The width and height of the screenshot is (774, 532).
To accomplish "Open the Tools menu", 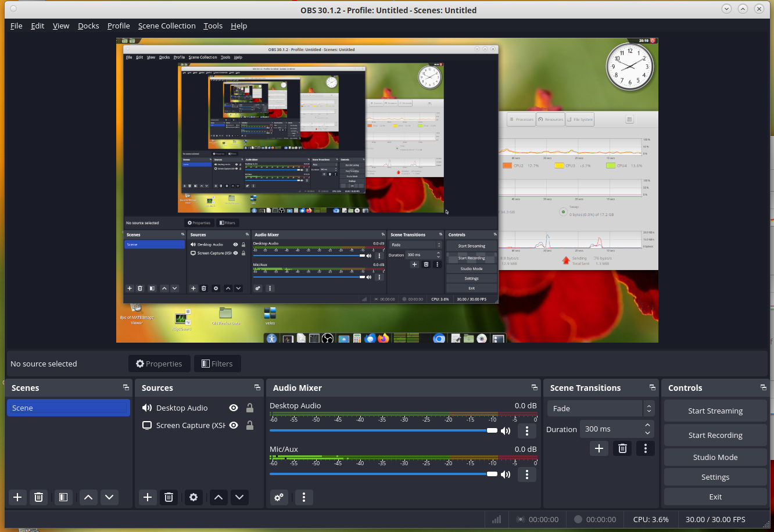I will pos(213,26).
